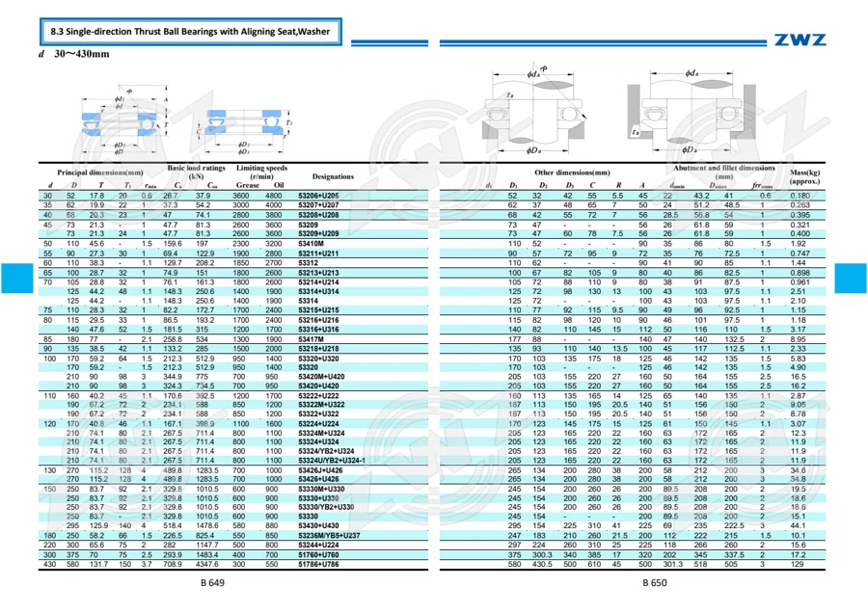Click the "Designations" column header
868x614 pixels.
333,176
